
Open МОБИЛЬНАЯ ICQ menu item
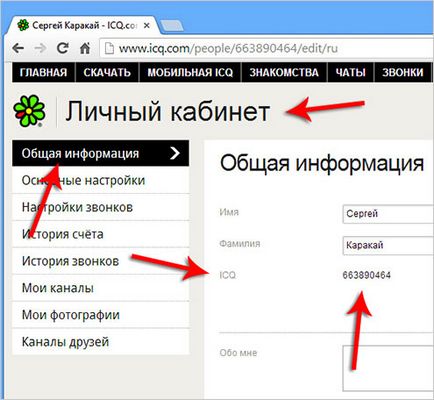tap(190, 72)
